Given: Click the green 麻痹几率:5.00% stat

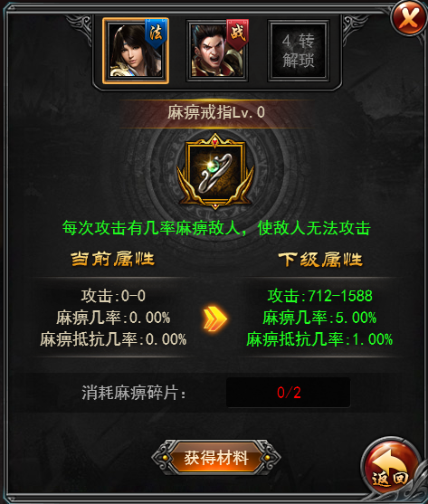Looking at the screenshot, I should pyautogui.click(x=319, y=318).
